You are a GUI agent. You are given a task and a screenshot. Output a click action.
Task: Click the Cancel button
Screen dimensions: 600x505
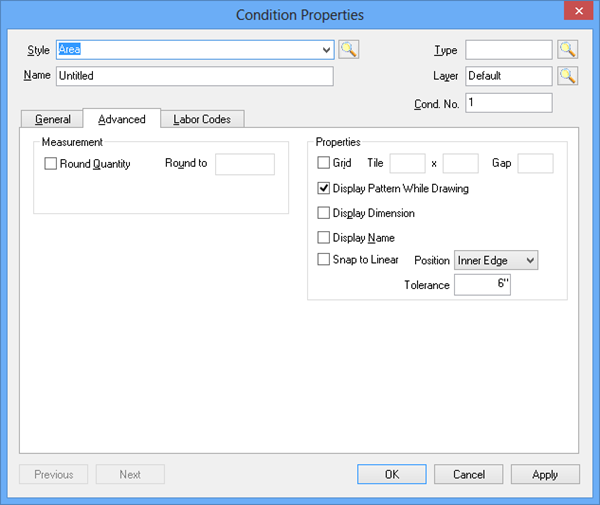click(468, 474)
